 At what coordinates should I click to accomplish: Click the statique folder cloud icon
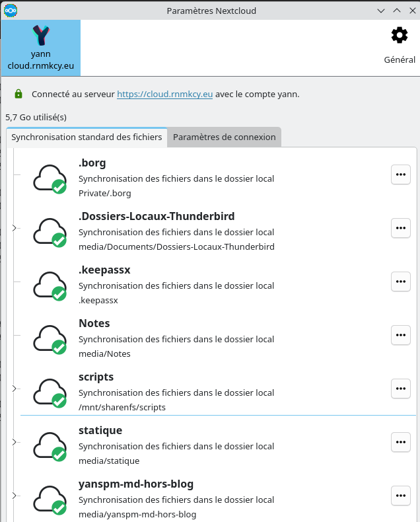tap(50, 447)
